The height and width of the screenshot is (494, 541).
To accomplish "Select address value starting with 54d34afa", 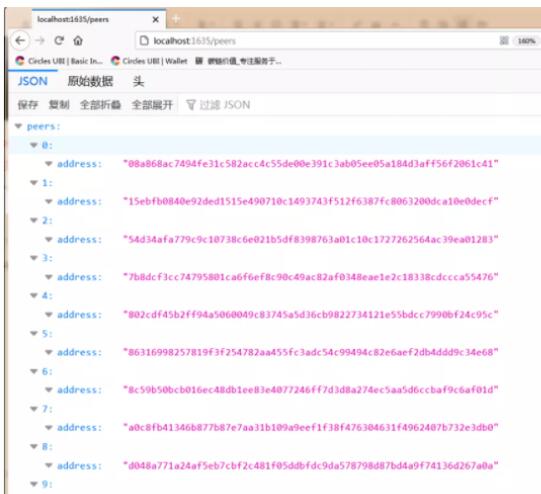I will click(311, 239).
